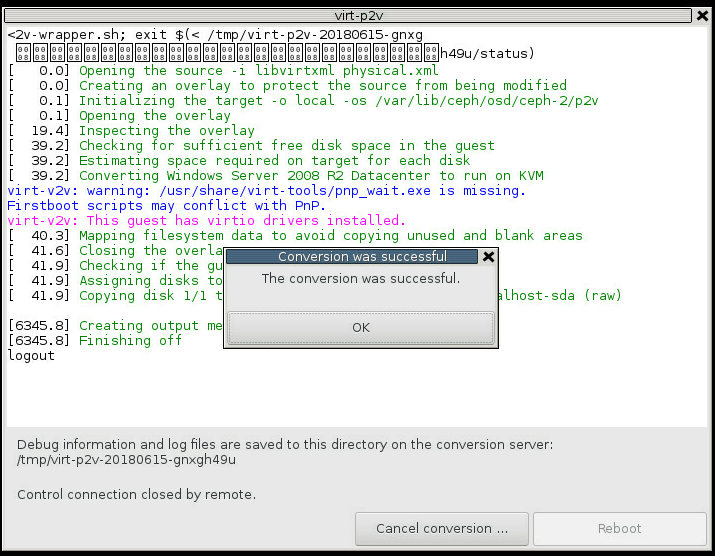
Task: Click 'Converting Windows Server 2008 R2 Datacenter' line
Action: pyautogui.click(x=276, y=176)
